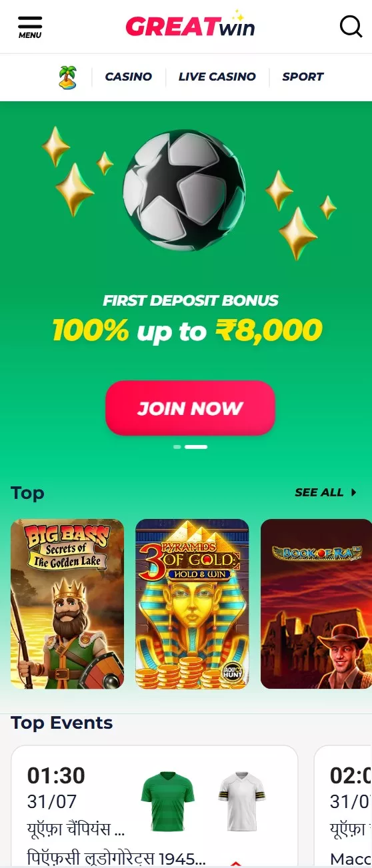
Task: Click the search magnifier icon
Action: tap(351, 27)
